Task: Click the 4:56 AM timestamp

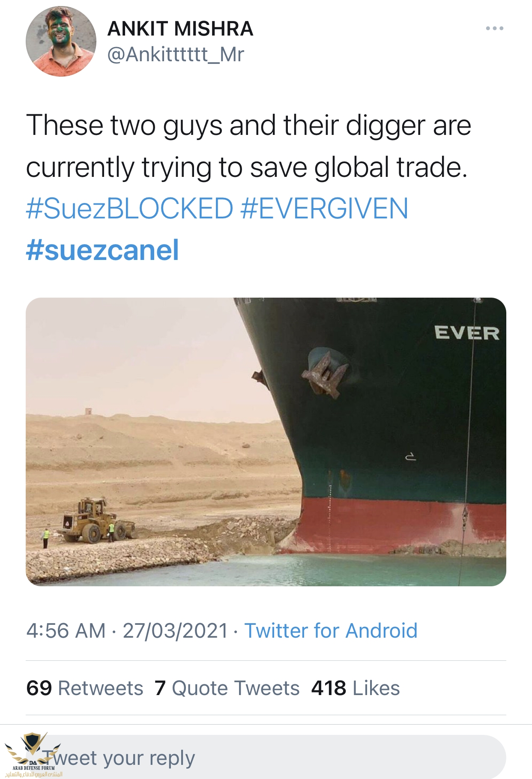Action: [x=66, y=631]
